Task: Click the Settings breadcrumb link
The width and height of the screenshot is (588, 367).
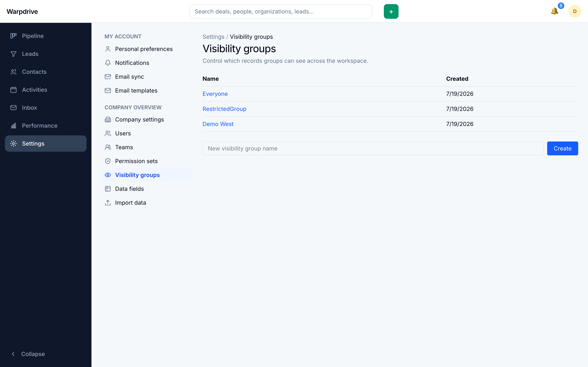Action: tap(213, 37)
